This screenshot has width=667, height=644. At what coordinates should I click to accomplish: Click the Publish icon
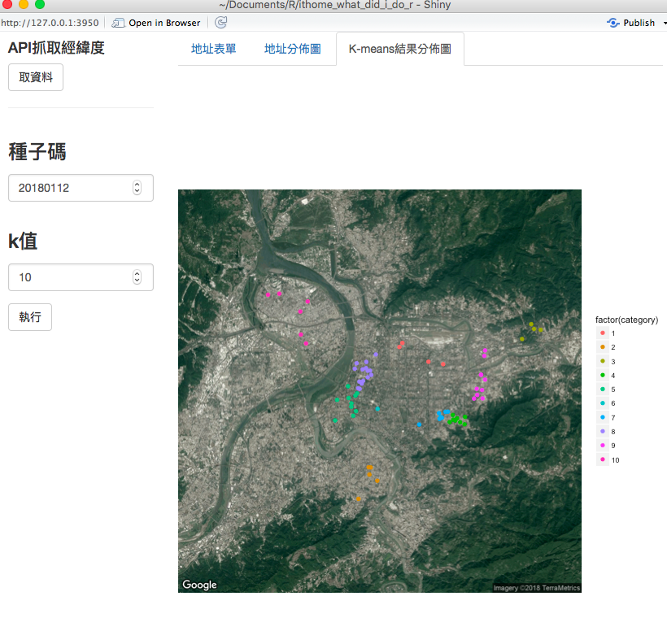(x=613, y=23)
